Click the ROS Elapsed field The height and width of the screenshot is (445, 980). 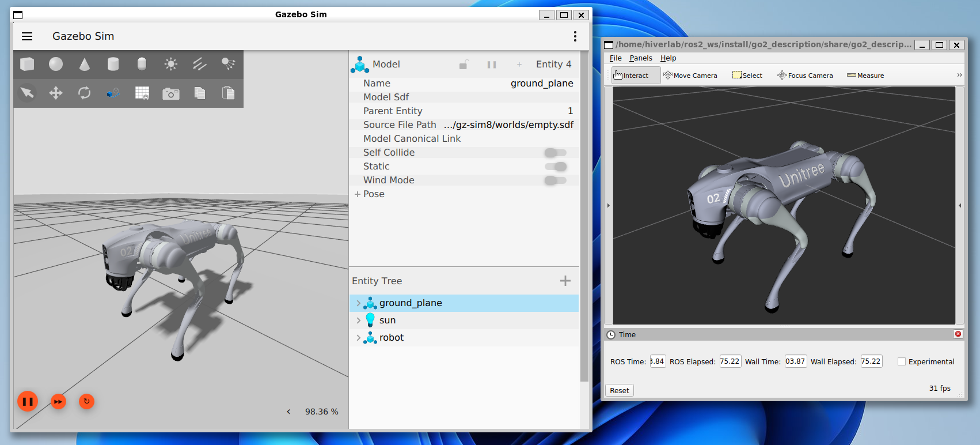coord(730,361)
